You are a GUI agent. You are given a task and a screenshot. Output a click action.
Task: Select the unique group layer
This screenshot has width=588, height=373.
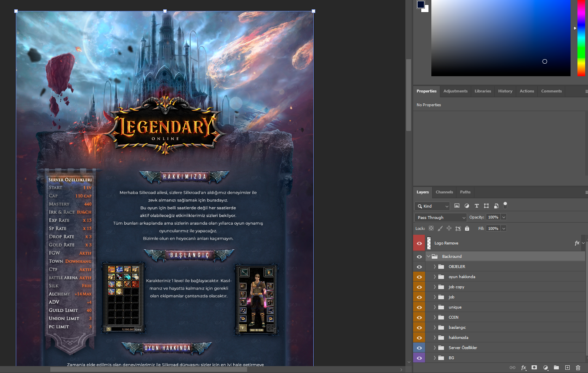pos(505,307)
